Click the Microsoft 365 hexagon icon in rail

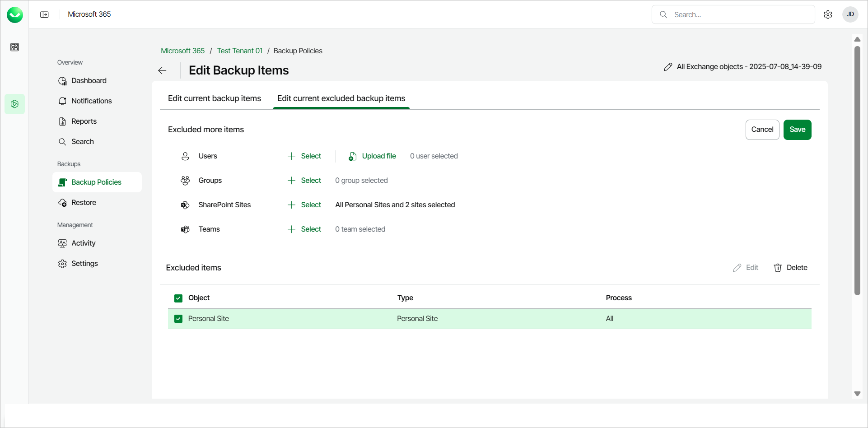14,104
